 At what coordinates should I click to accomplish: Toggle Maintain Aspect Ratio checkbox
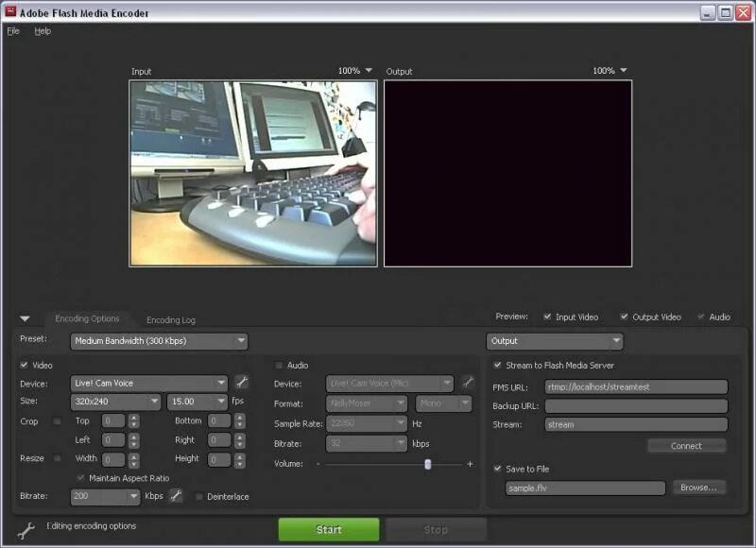[x=80, y=478]
